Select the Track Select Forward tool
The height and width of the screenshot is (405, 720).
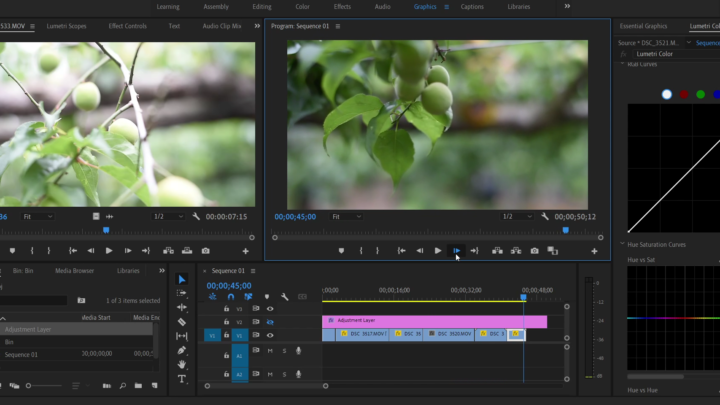click(x=182, y=293)
